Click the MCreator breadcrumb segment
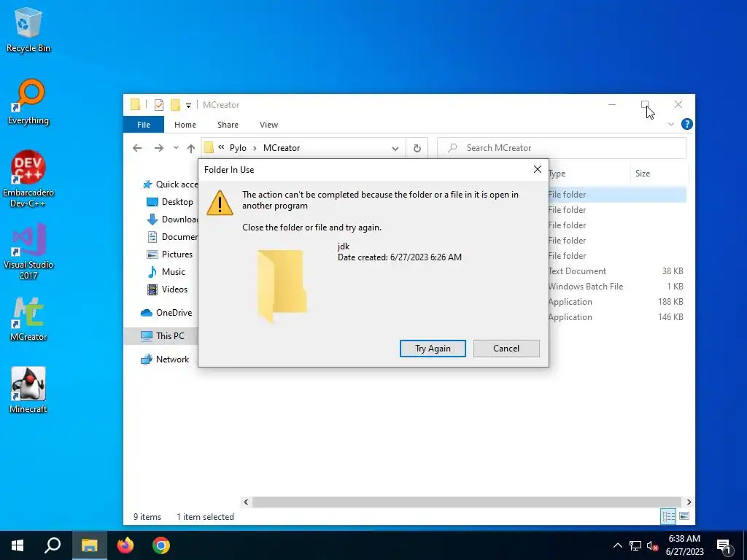This screenshot has width=747, height=560. pos(282,148)
